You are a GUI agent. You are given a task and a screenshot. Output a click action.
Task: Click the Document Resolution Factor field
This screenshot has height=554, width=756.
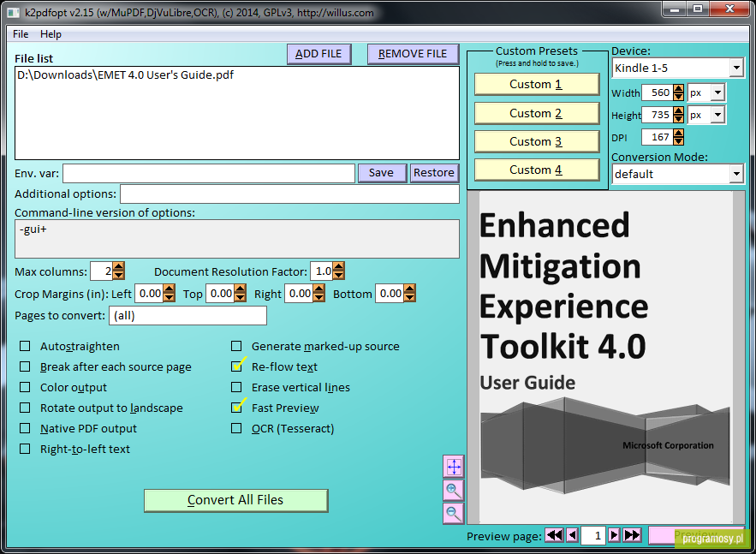point(322,271)
